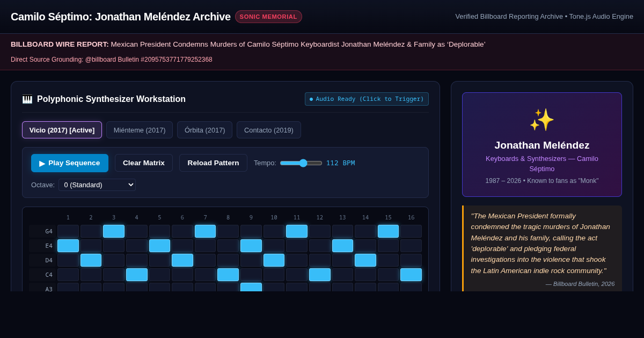Open the Octave dropdown
The width and height of the screenshot is (644, 338).
tap(97, 185)
